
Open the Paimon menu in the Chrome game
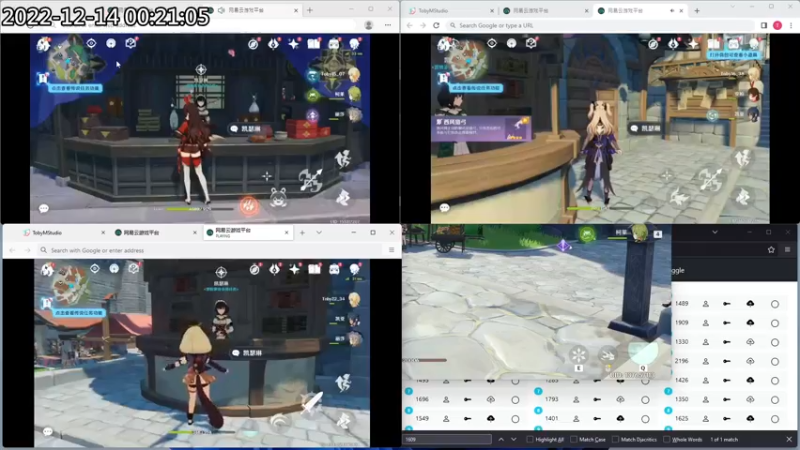pos(444,44)
